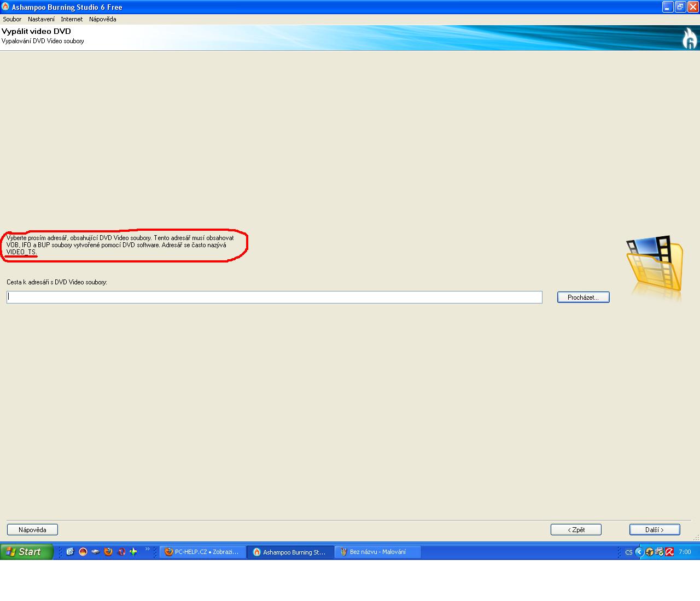Open the Nastavení menu
Screen dimensions: 700x601
pos(41,19)
